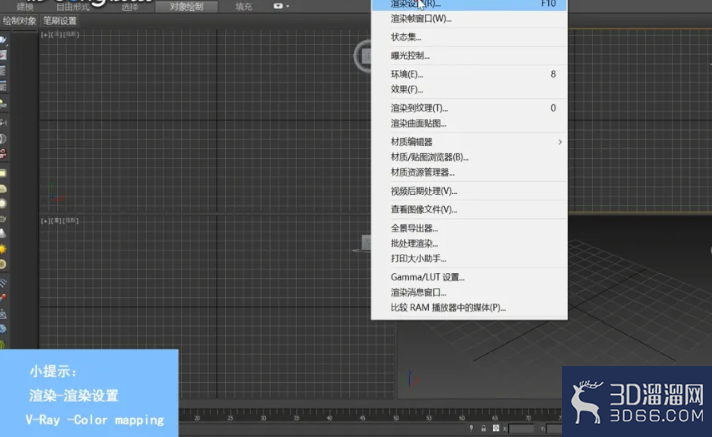Select 效果(F) effects menu item
Image resolution: width=712 pixels, height=437 pixels.
470,89
